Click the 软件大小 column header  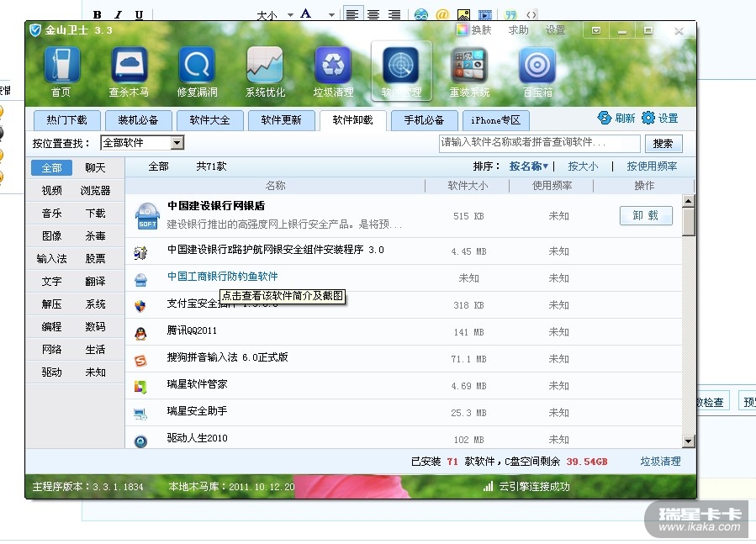[x=468, y=186]
